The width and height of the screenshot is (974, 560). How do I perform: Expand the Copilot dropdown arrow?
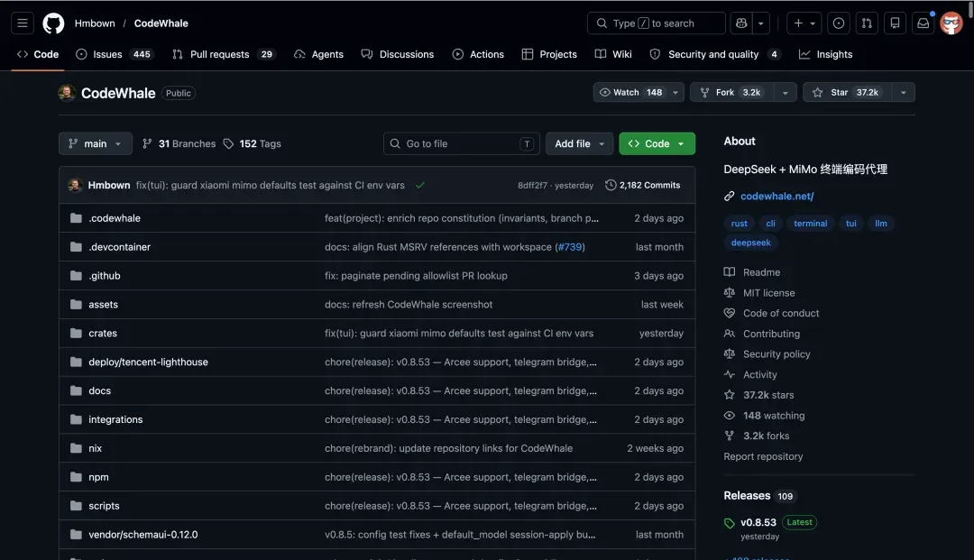point(760,23)
